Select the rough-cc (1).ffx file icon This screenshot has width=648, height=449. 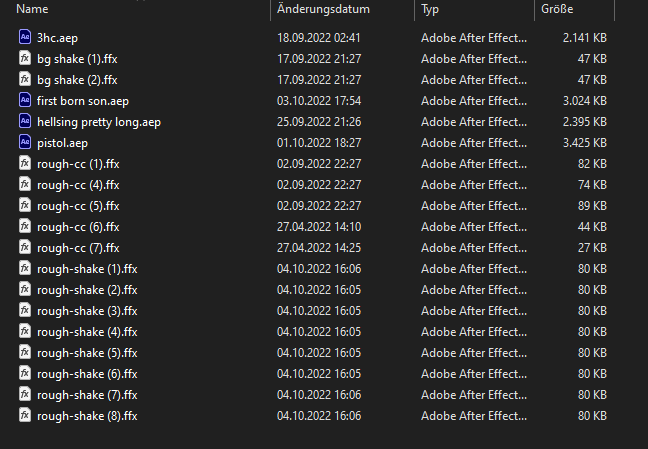pos(25,163)
